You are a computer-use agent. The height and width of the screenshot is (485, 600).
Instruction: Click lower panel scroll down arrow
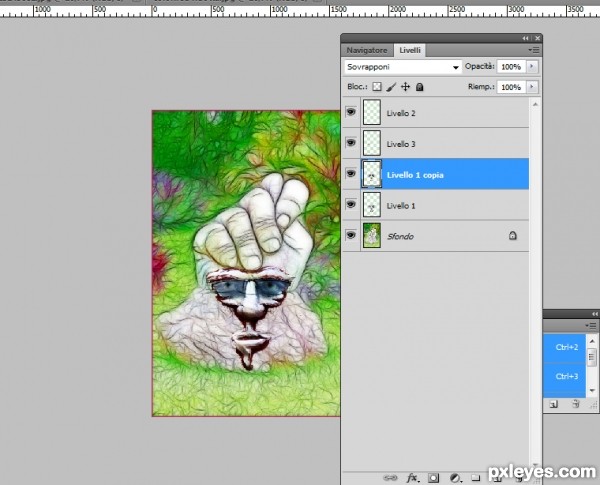[592, 390]
